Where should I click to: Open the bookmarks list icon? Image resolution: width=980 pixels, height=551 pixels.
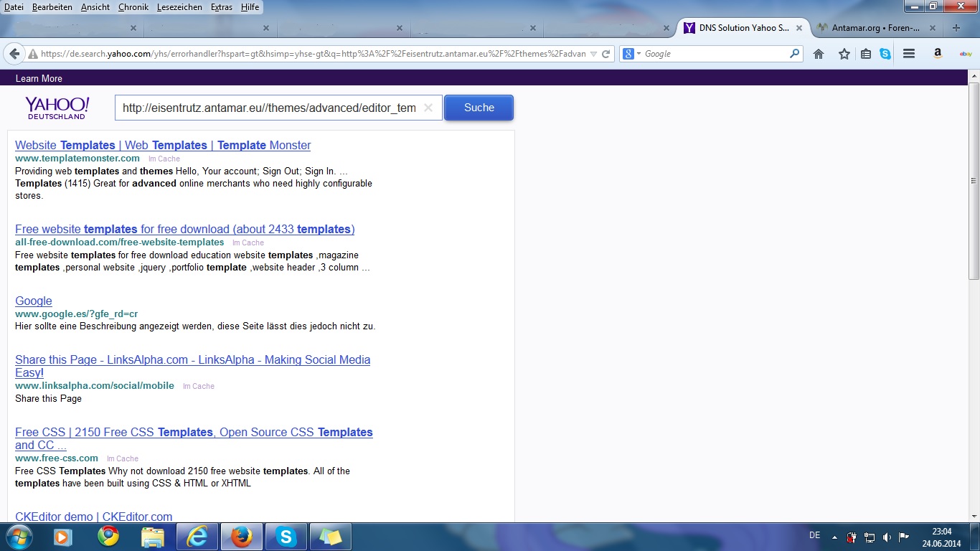click(x=866, y=54)
